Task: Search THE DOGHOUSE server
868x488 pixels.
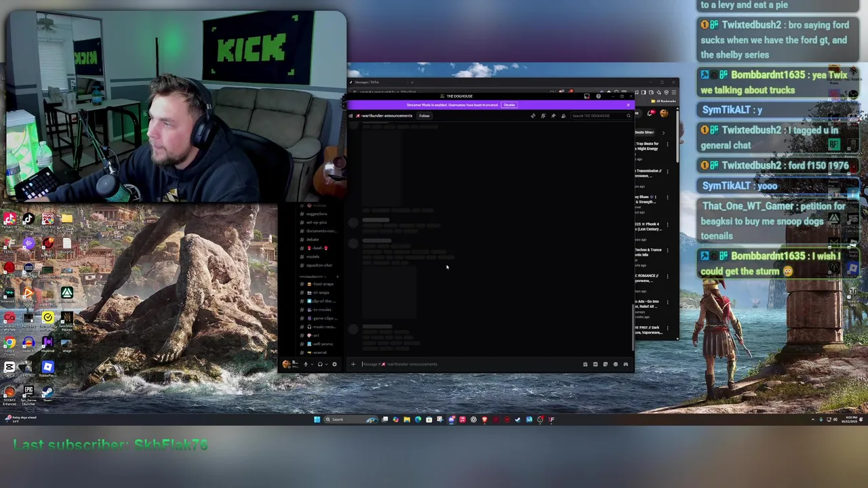Action: (x=601, y=116)
